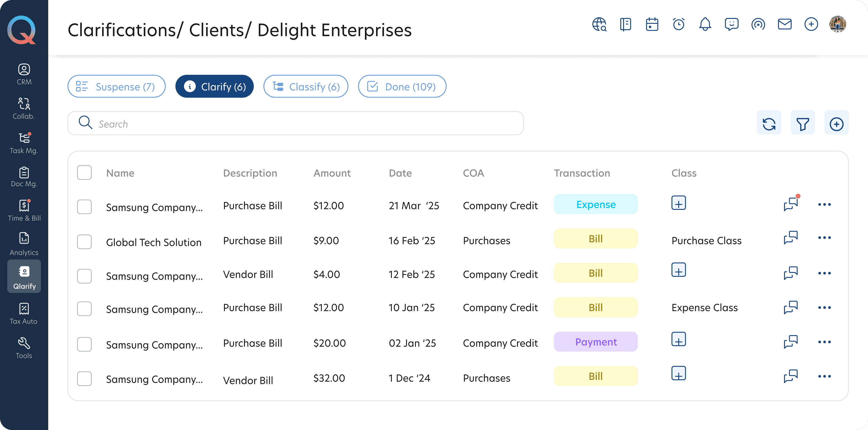Open the calendar icon in the header
The image size is (868, 430).
tap(652, 24)
